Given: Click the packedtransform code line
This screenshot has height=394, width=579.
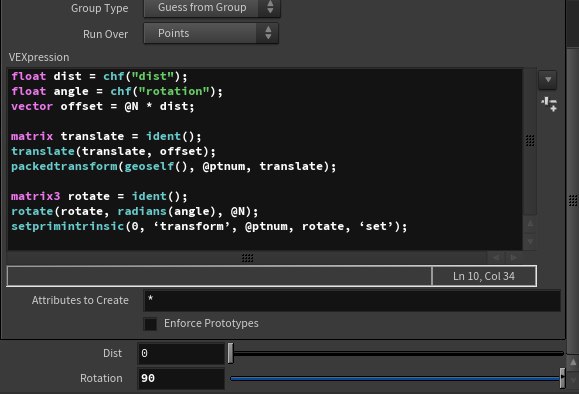Looking at the screenshot, I should click(x=174, y=166).
